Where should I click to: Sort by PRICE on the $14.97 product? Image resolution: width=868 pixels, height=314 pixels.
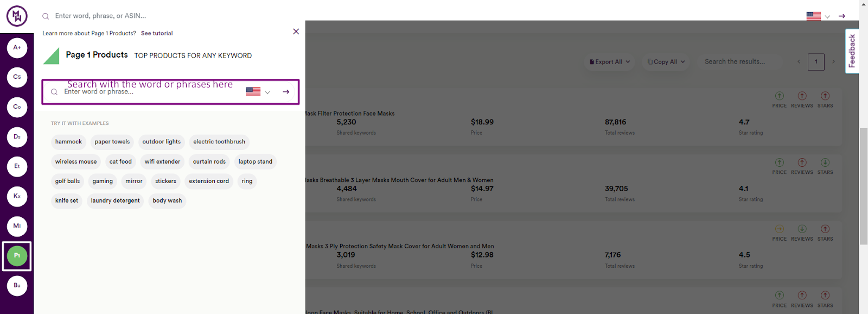[780, 162]
